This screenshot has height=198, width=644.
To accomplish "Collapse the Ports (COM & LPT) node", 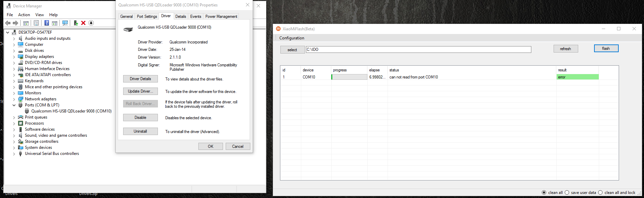I will coord(14,105).
